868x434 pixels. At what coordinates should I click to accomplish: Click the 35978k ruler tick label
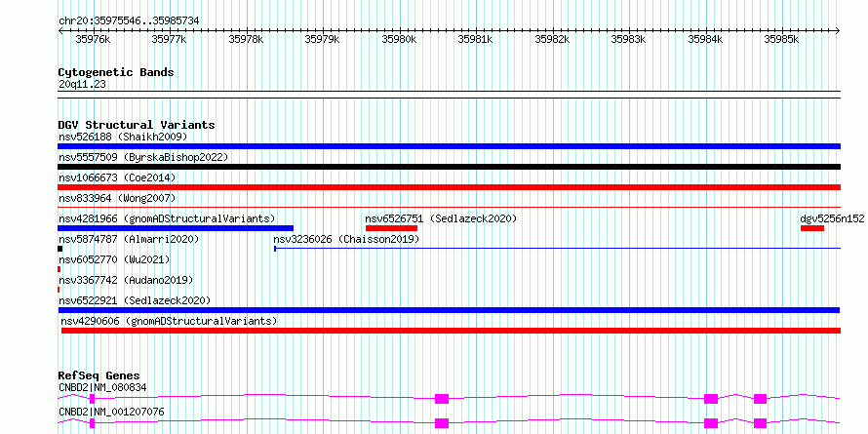click(x=246, y=39)
